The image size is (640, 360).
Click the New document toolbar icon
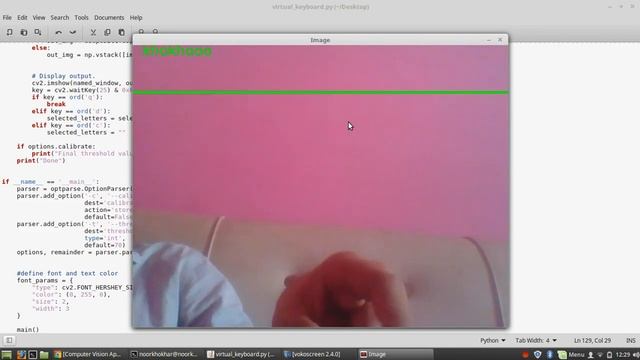click(x=9, y=32)
